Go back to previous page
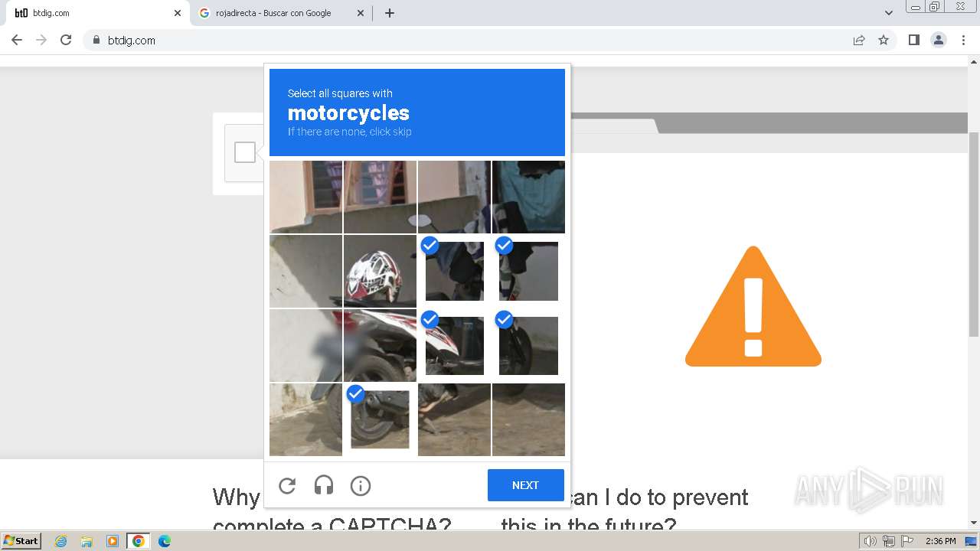This screenshot has width=980, height=551. tap(17, 40)
